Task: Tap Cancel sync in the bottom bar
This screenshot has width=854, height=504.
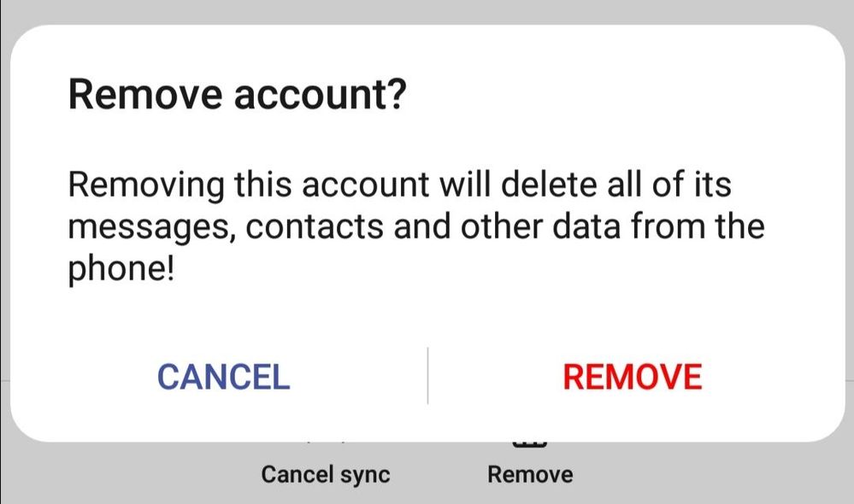Action: [325, 474]
